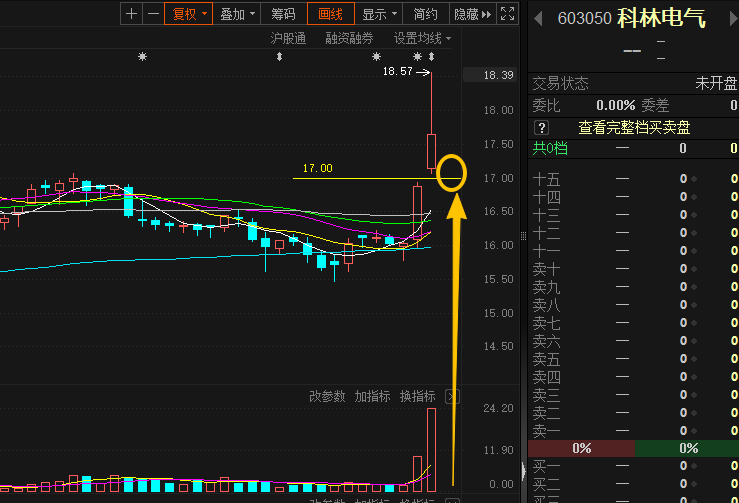This screenshot has width=739, height=503.
Task: Click the first star event marker
Action: coord(142,57)
